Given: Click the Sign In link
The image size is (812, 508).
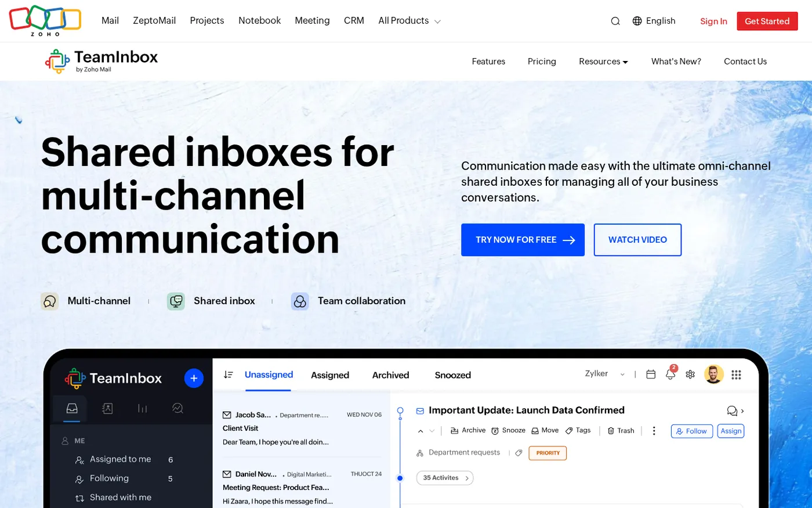Looking at the screenshot, I should pyautogui.click(x=713, y=21).
